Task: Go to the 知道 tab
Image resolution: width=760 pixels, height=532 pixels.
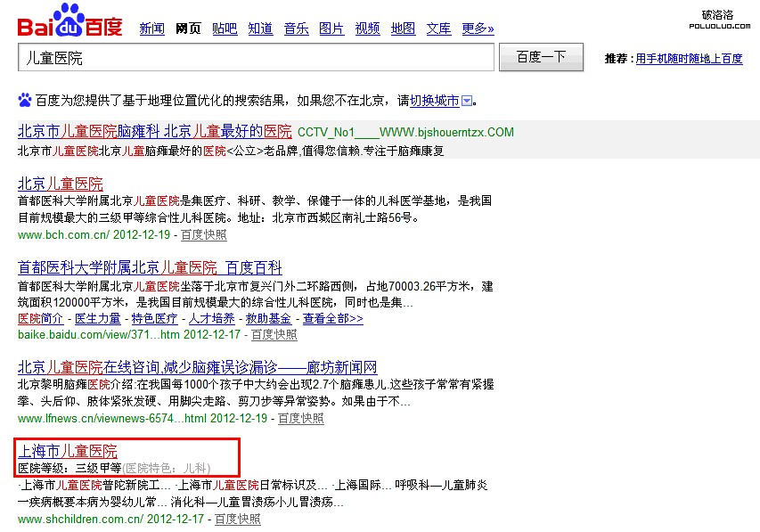Action: 260,29
